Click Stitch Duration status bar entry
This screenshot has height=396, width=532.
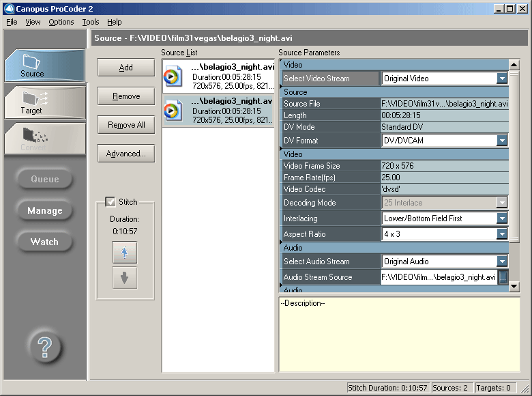(x=387, y=388)
